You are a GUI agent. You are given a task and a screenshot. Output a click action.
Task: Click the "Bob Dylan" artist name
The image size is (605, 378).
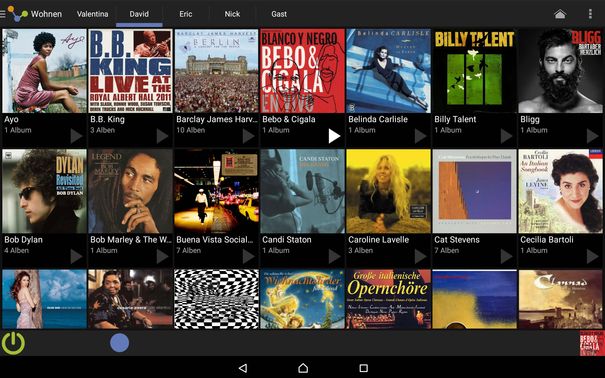(x=24, y=240)
